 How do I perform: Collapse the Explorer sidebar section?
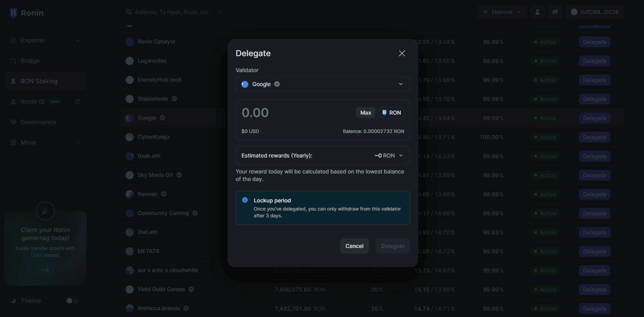coord(78,40)
